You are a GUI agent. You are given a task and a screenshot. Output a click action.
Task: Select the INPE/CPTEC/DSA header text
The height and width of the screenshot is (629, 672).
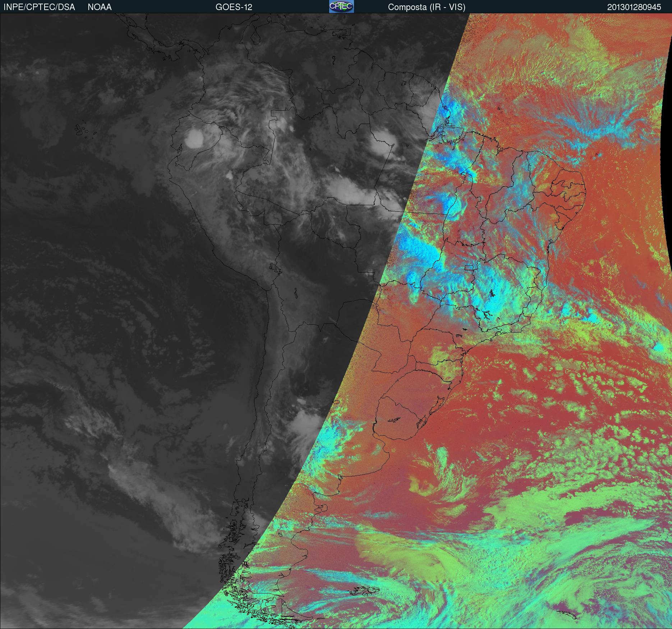coord(39,7)
